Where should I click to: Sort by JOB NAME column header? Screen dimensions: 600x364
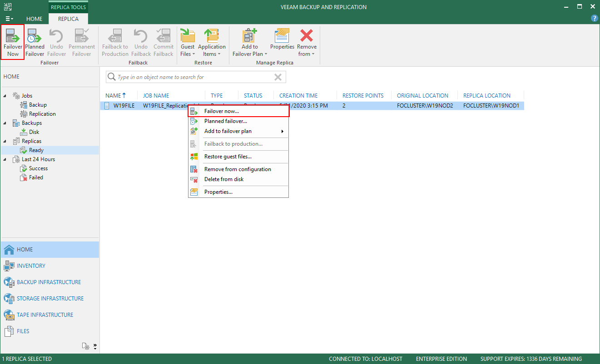point(156,95)
